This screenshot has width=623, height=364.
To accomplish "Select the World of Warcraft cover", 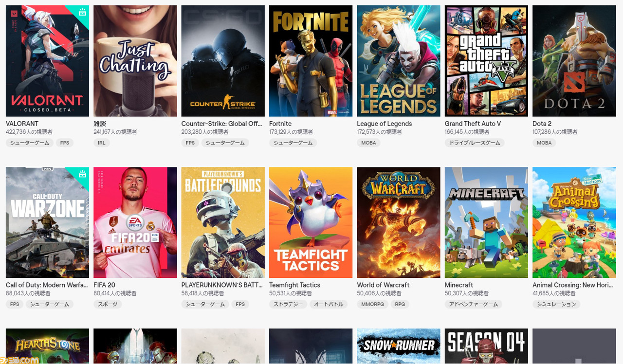I will click(399, 223).
